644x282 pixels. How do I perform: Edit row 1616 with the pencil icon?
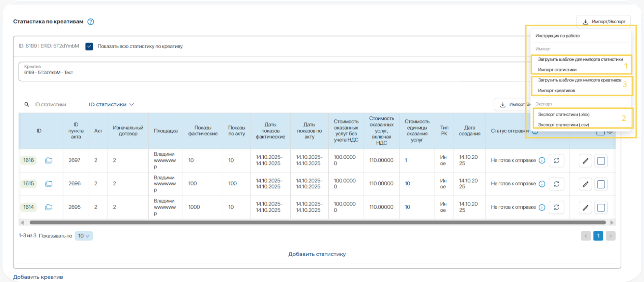click(585, 161)
